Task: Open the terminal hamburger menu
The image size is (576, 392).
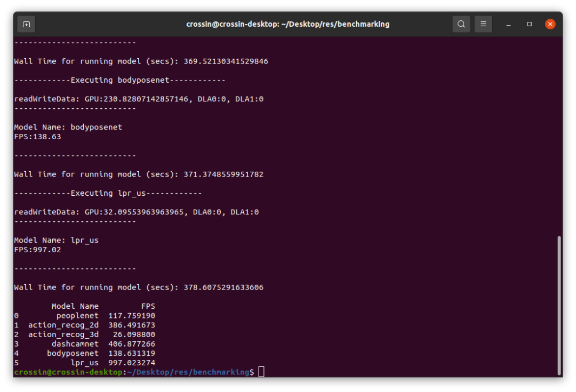Action: click(x=483, y=24)
